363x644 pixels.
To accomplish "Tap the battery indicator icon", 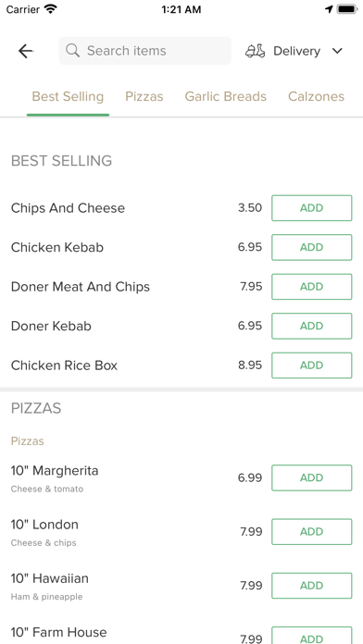I will 347,9.
